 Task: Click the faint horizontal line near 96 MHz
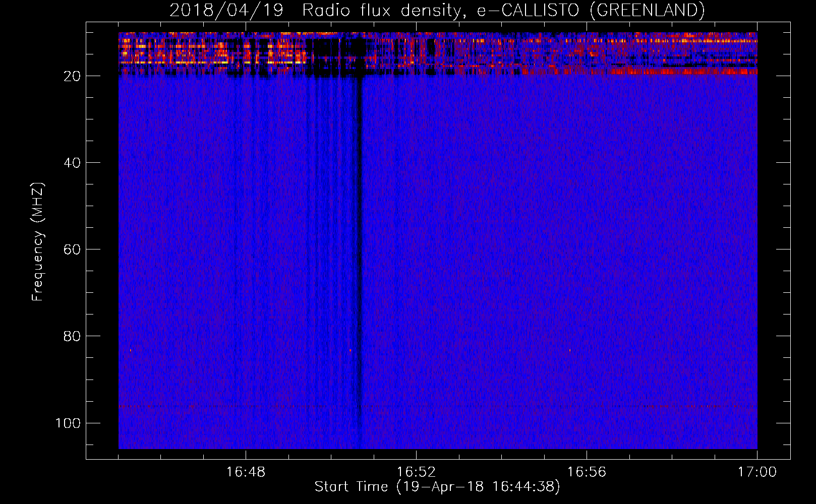tap(438, 406)
